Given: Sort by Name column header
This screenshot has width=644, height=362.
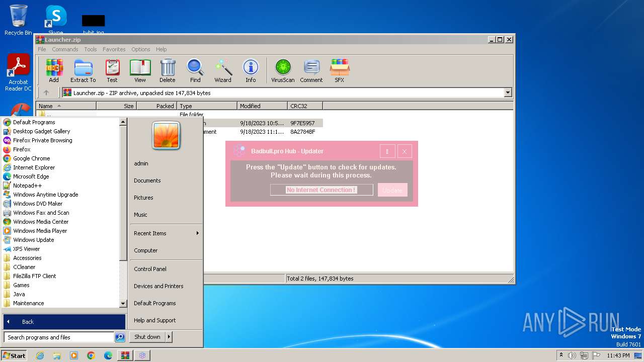Looking at the screenshot, I should (x=66, y=106).
